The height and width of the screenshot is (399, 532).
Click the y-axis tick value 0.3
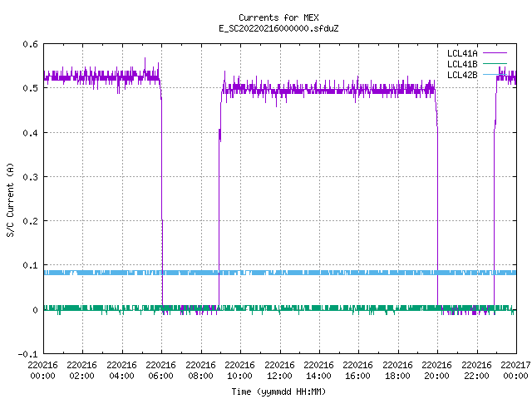coord(30,177)
